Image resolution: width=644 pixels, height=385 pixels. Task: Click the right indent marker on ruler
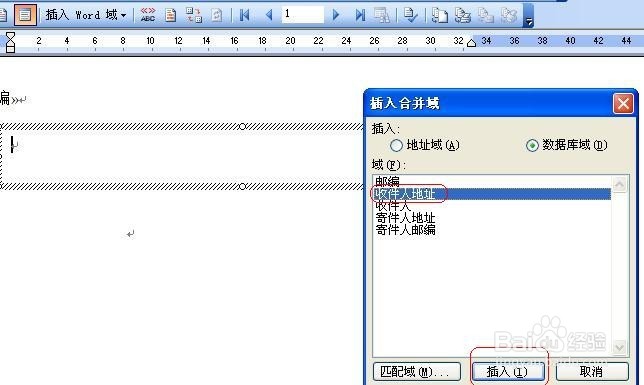coord(472,43)
